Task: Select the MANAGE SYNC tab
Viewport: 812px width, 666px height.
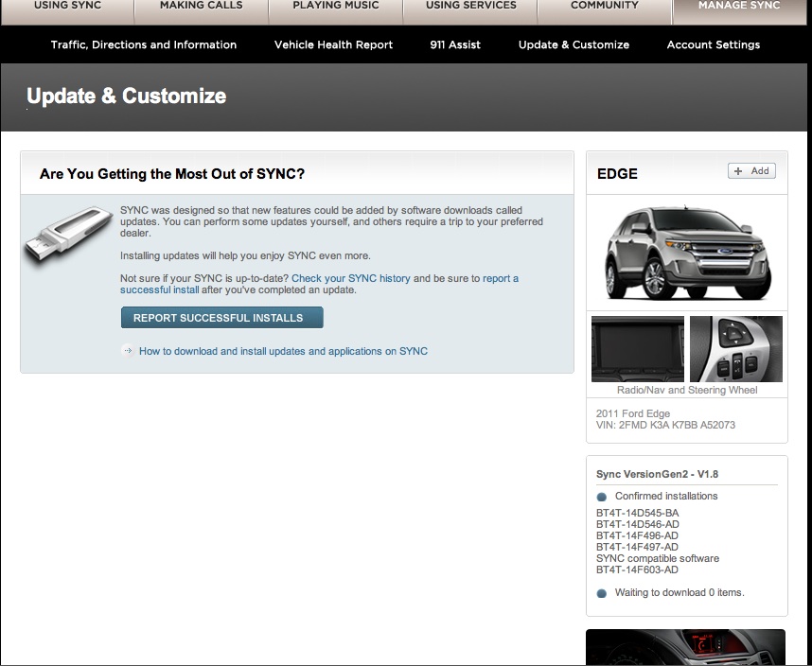Action: (x=739, y=12)
